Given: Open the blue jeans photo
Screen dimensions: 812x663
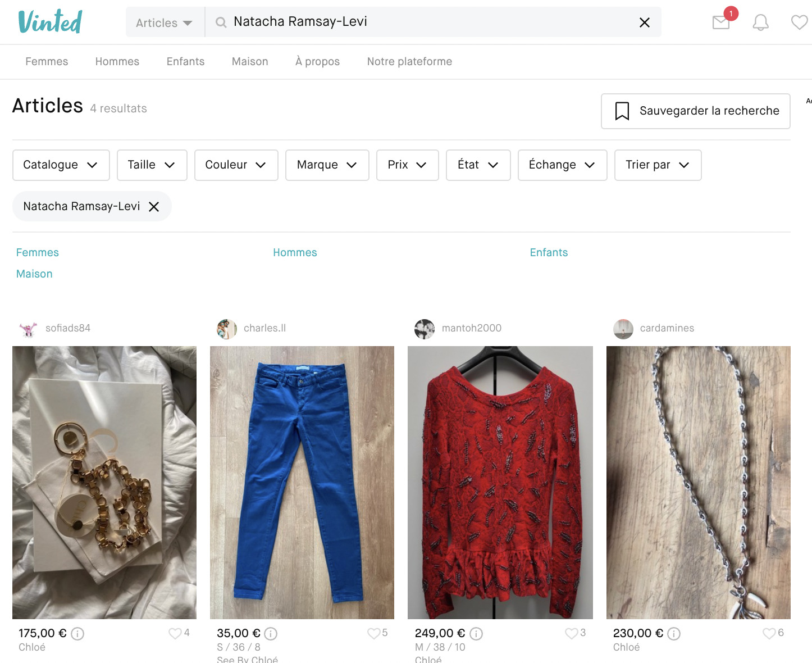Looking at the screenshot, I should pos(302,483).
